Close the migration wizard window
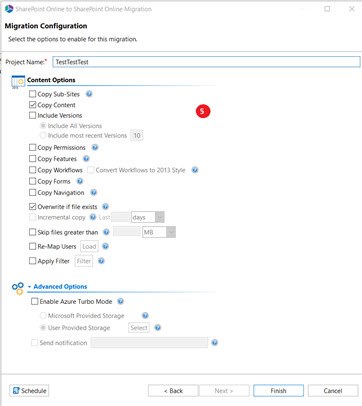Image resolution: width=362 pixels, height=406 pixels. coord(352,9)
